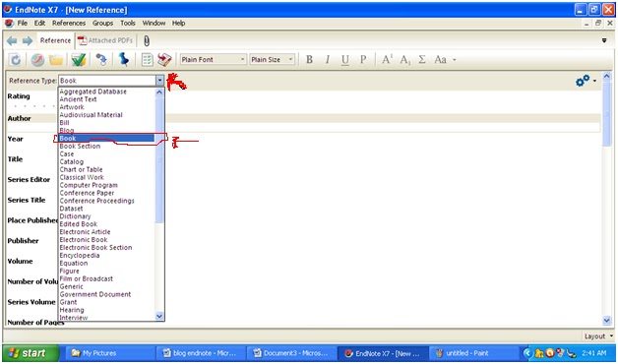Apply bold formatting with B button
618x364 pixels.
coord(309,60)
